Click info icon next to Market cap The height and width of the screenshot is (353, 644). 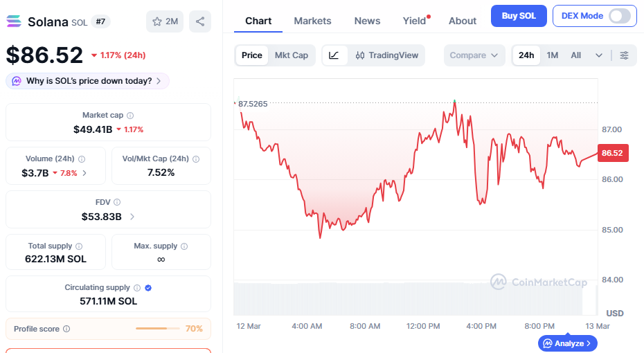coord(130,116)
